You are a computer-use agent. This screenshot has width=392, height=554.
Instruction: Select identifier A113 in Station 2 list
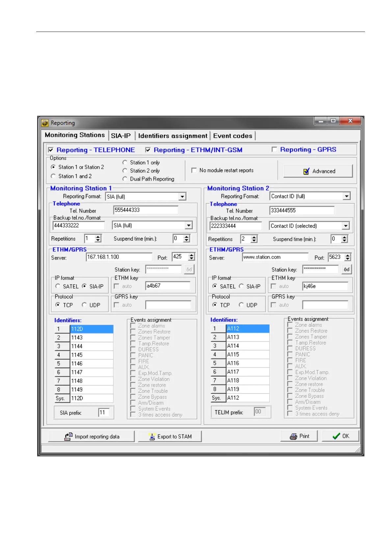(248, 337)
